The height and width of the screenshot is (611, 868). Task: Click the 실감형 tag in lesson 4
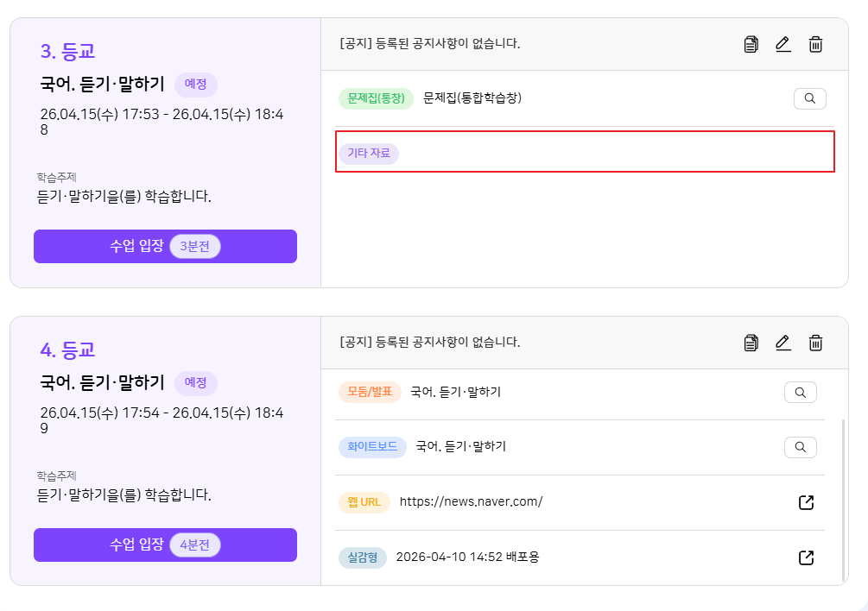(363, 557)
